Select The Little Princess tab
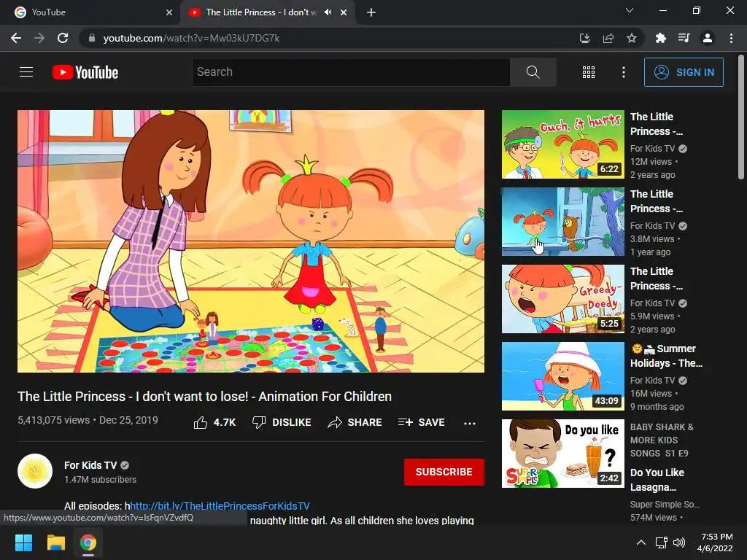The width and height of the screenshot is (747, 560). coord(267,12)
